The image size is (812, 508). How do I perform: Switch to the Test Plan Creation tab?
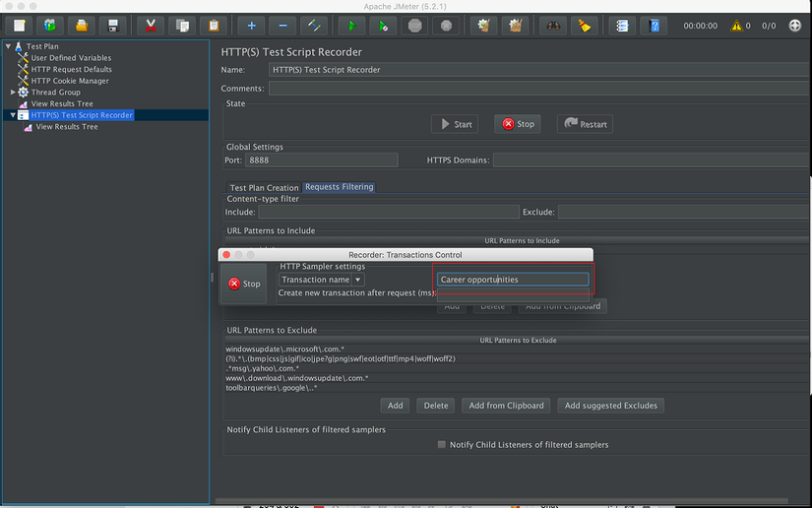click(264, 187)
